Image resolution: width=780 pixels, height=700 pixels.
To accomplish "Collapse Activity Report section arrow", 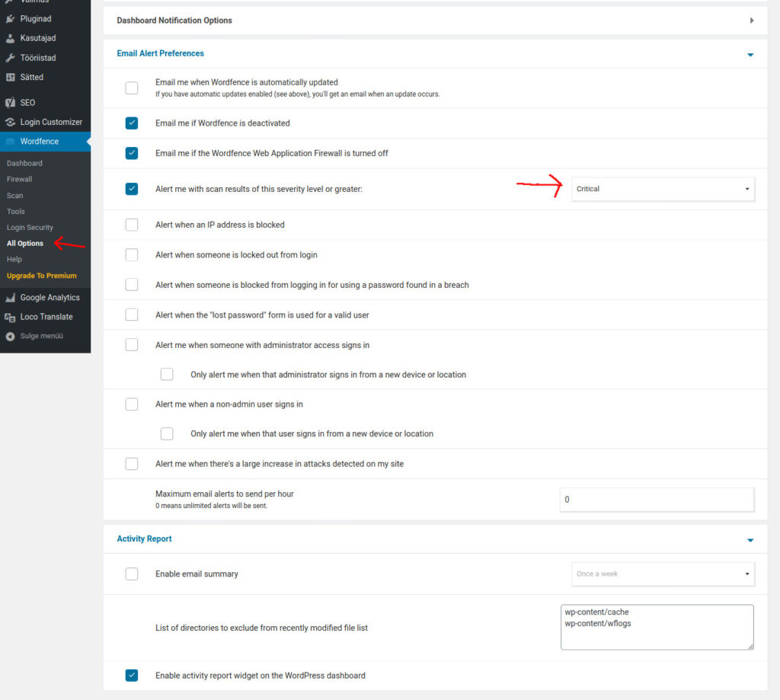I will 750,540.
